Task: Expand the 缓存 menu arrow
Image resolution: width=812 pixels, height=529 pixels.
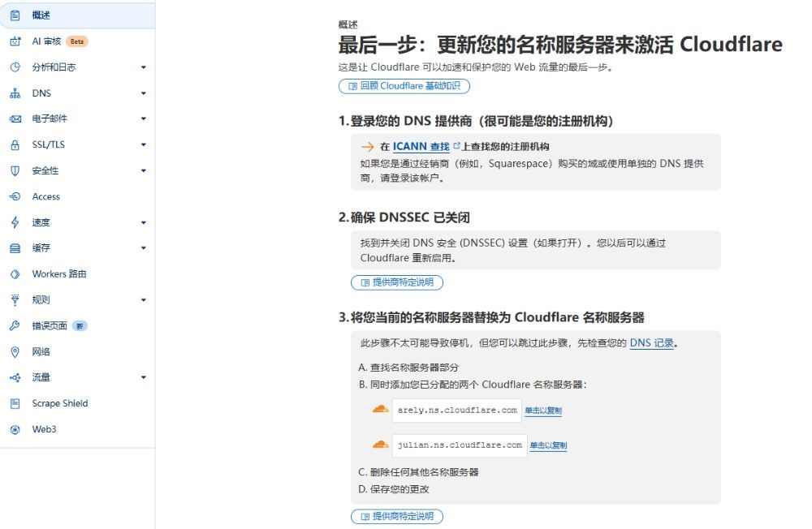Action: point(144,248)
